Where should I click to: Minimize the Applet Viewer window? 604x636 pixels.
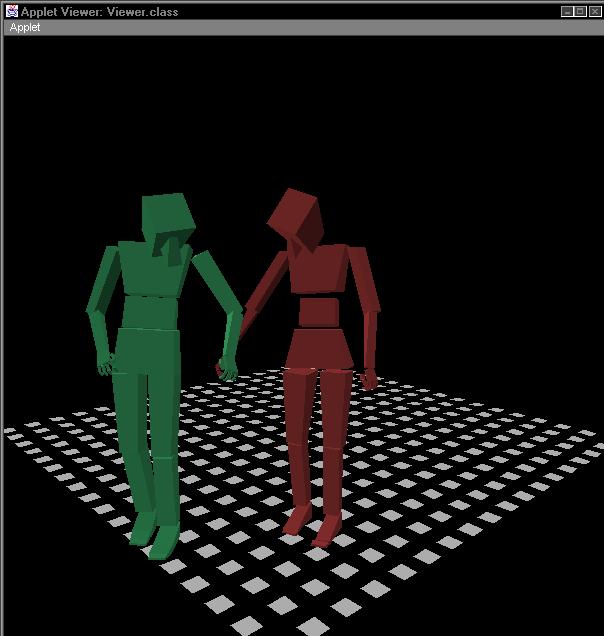click(567, 11)
